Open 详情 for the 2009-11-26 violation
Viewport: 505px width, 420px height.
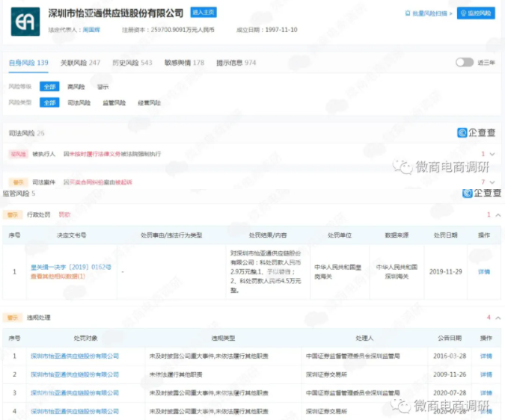point(486,374)
